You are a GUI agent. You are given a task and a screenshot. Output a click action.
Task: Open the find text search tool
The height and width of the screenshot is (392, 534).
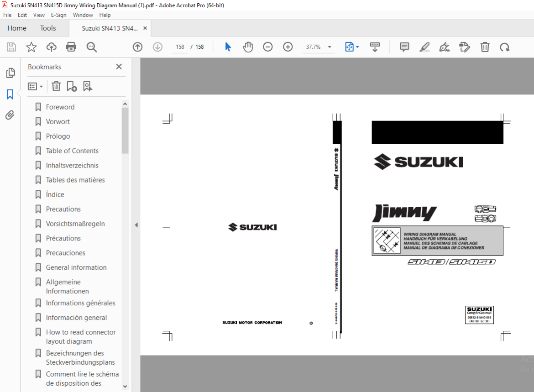pyautogui.click(x=92, y=47)
